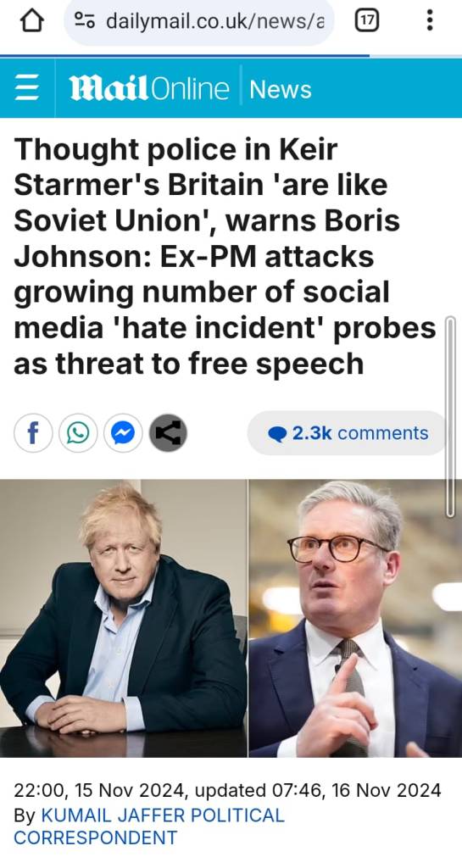Screen dimensions: 462x868
Task: Open the Kumail Jaffer author link
Action: (149, 826)
